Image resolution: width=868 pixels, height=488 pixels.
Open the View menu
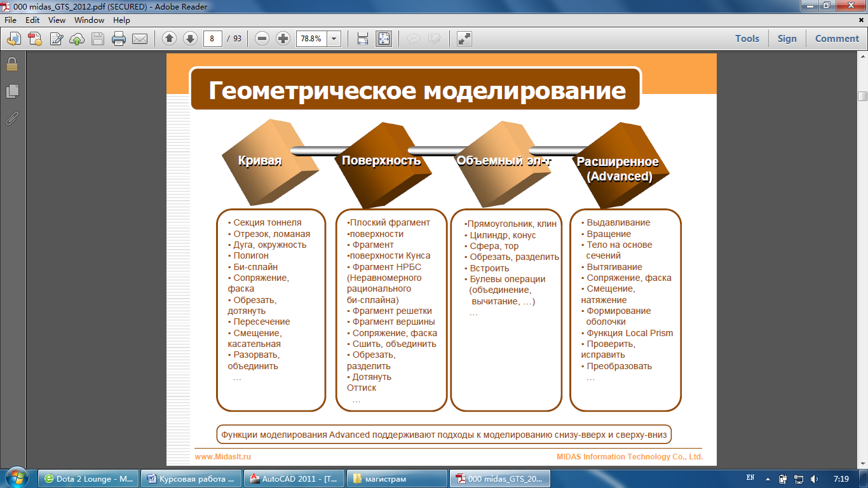point(57,20)
